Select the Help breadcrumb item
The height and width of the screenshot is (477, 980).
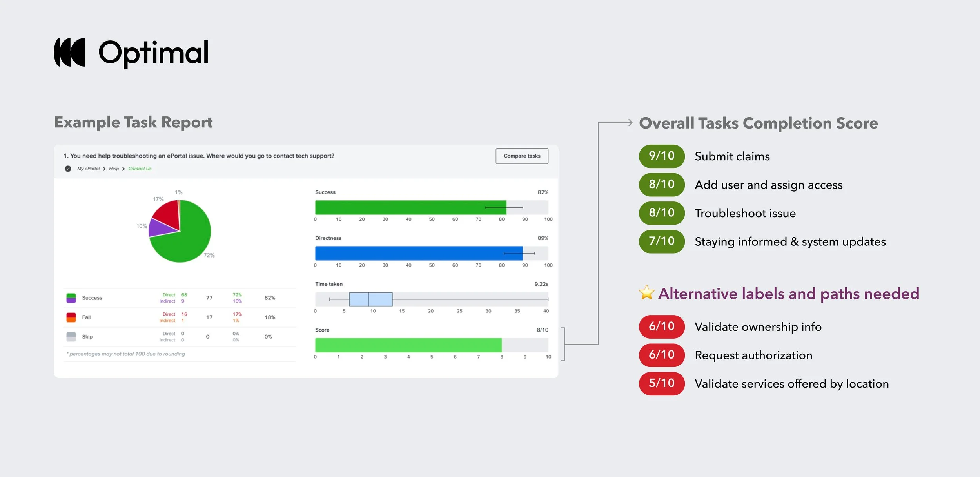(x=114, y=169)
